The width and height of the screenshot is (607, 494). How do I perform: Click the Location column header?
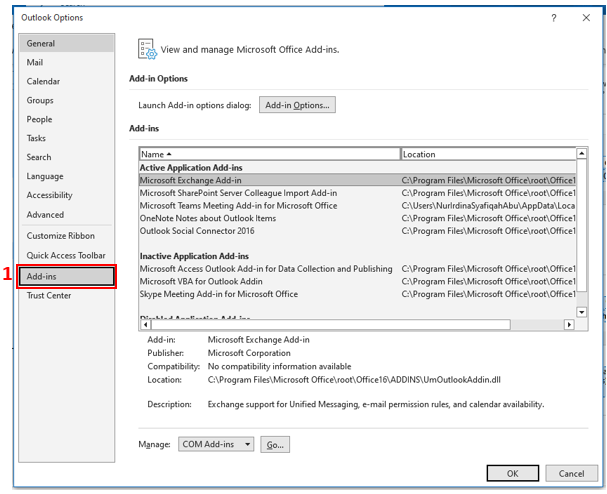489,154
